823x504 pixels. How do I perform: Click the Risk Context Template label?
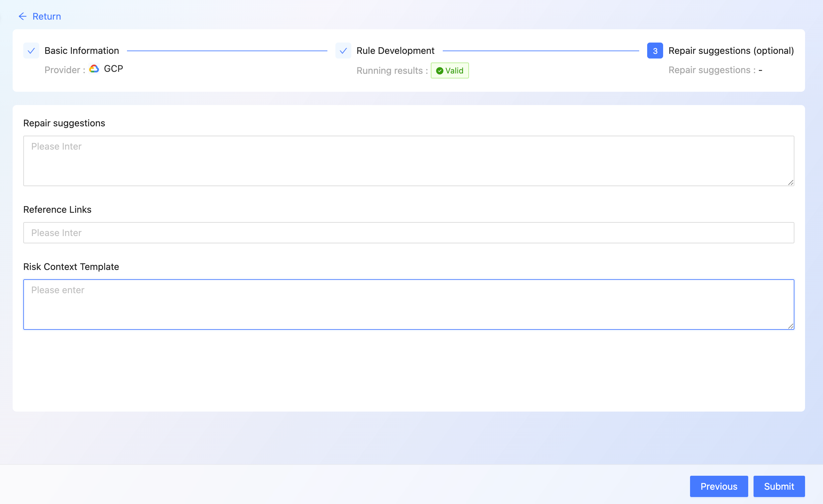point(71,267)
